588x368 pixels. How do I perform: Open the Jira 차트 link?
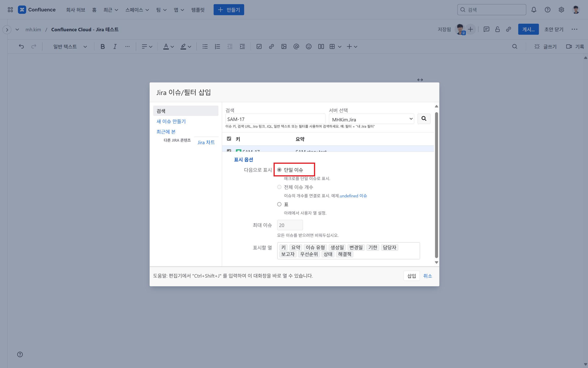(x=206, y=142)
